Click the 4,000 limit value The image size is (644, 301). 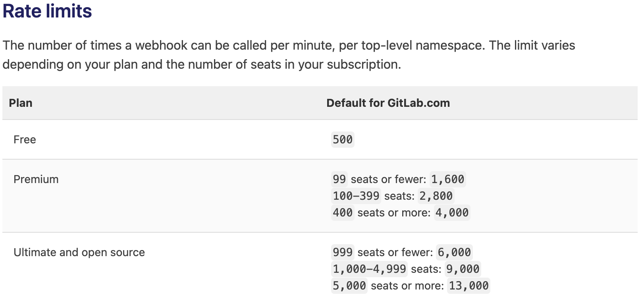(x=452, y=212)
